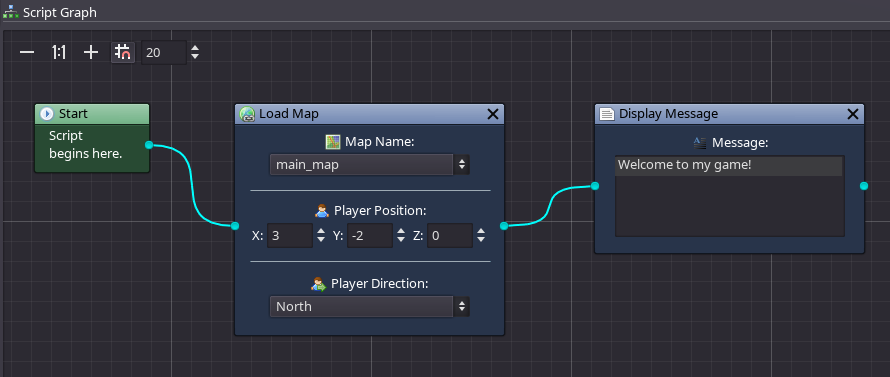Click the "Map Name:" label
The height and width of the screenshot is (377, 890).
380,142
